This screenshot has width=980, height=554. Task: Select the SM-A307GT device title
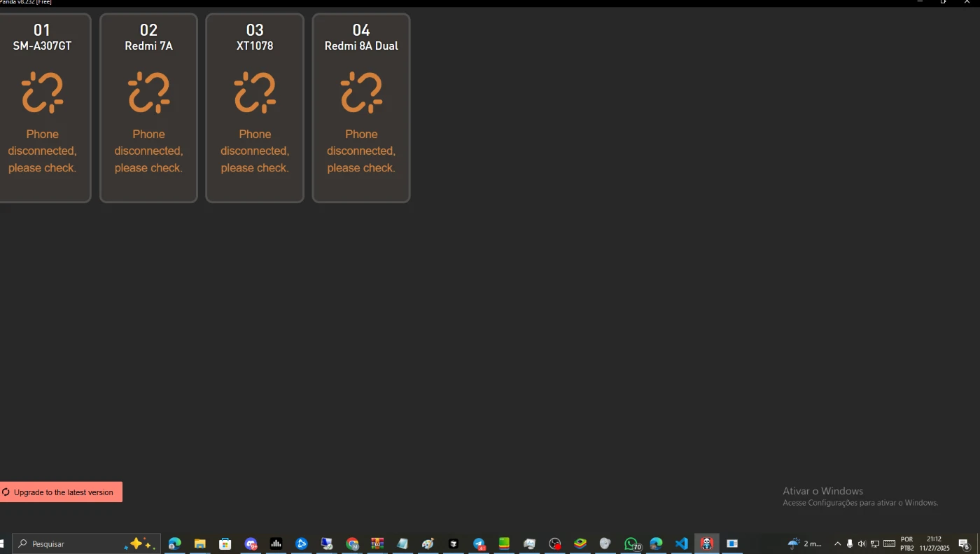pos(42,46)
